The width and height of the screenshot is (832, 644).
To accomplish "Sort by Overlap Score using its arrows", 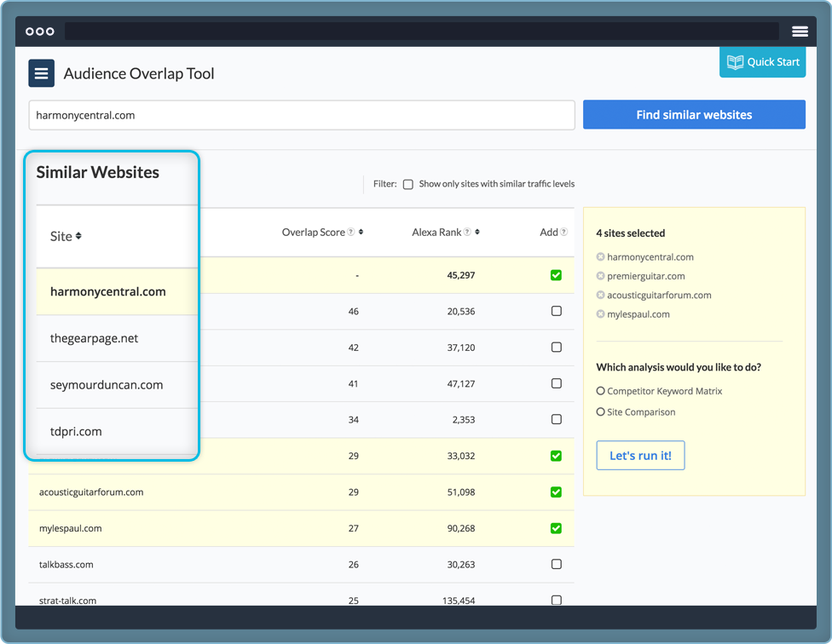I will point(361,233).
